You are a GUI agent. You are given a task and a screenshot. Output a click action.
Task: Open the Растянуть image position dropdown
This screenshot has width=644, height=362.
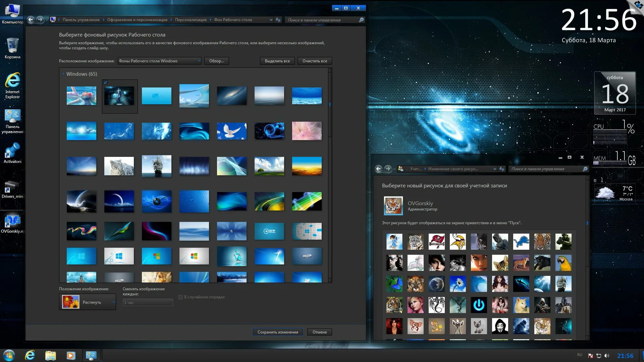[88, 302]
